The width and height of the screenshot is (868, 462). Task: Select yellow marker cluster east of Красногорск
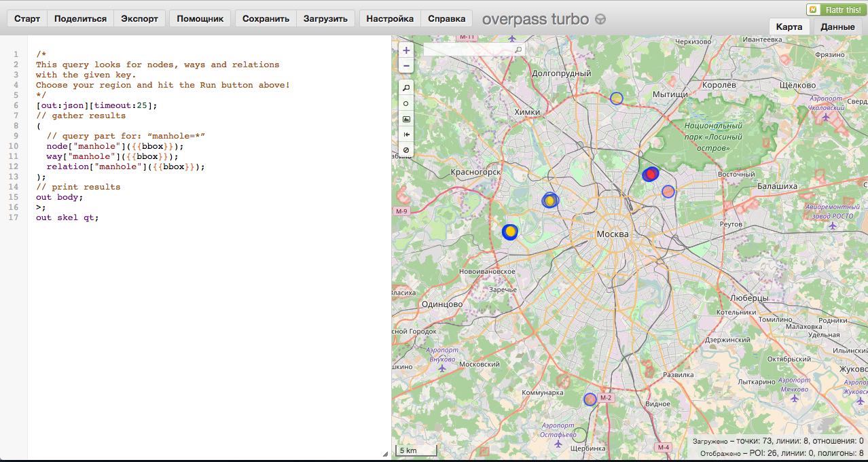(550, 200)
